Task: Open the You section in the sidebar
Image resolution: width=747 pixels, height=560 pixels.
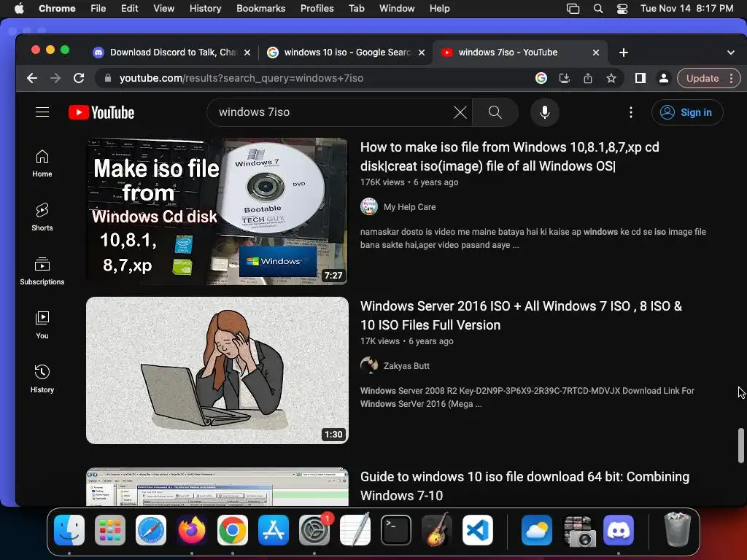Action: point(42,324)
